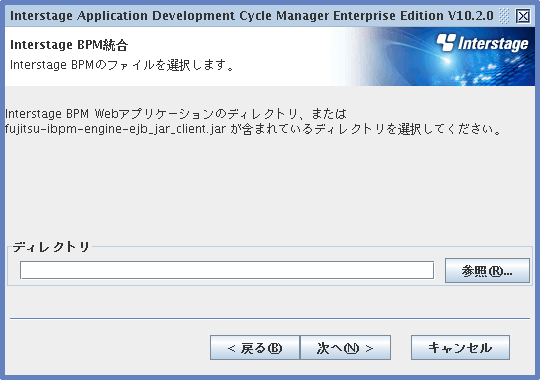Cancel the installer with キャンセル
This screenshot has width=540, height=380.
tap(460, 348)
